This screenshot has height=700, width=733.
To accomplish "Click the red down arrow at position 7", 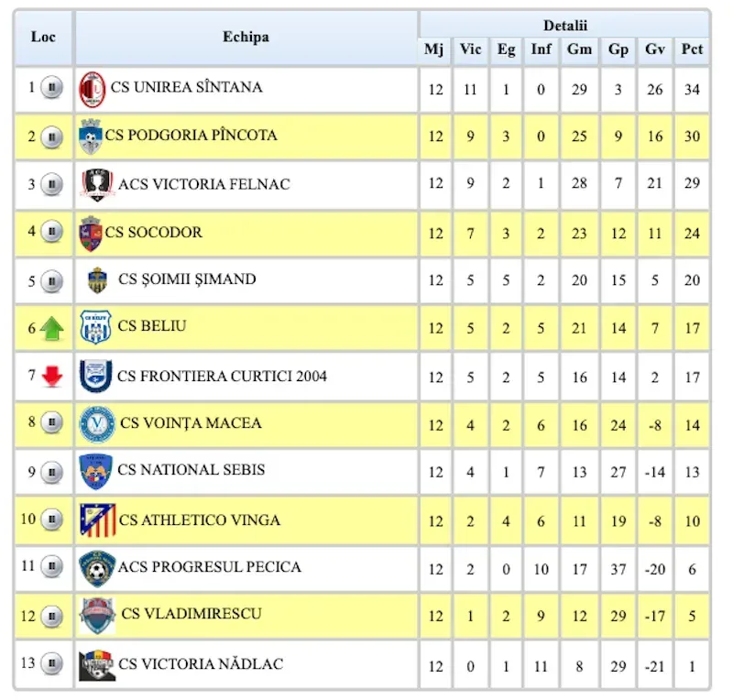I will [x=52, y=377].
